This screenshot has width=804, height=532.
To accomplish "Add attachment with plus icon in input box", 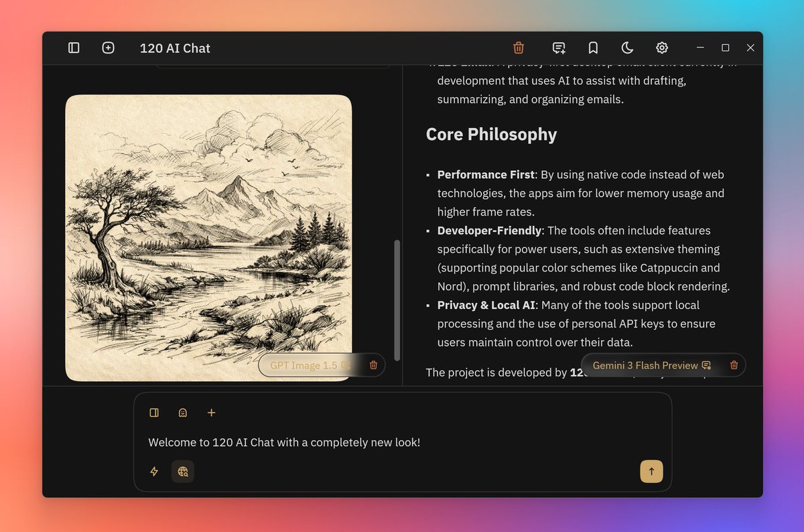I will click(211, 413).
